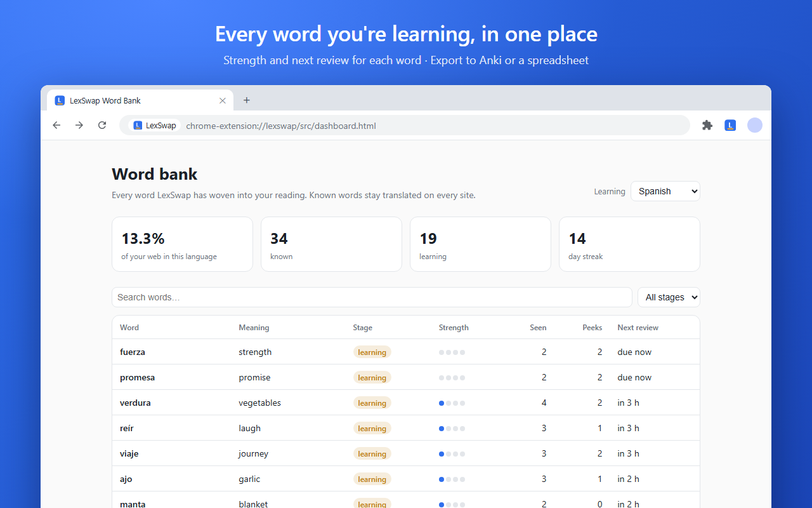The height and width of the screenshot is (508, 812).
Task: Click the Strength column header
Action: tap(454, 328)
